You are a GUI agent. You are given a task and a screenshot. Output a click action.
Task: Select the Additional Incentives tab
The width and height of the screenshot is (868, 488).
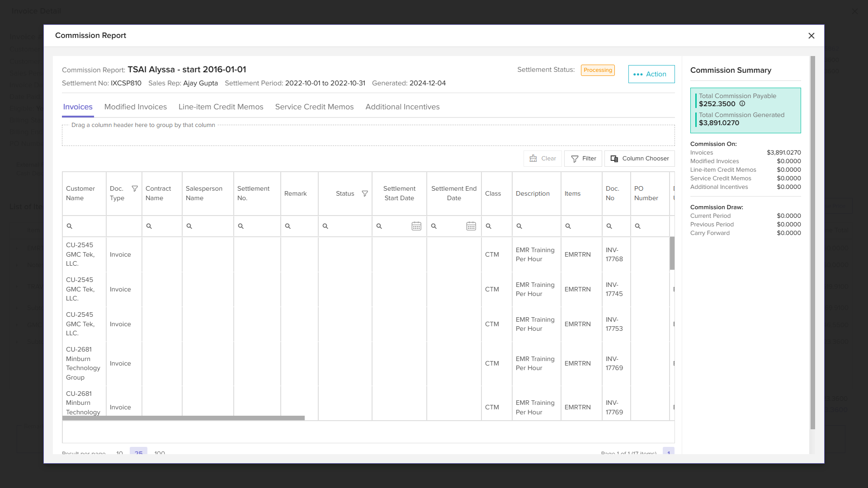pyautogui.click(x=402, y=107)
